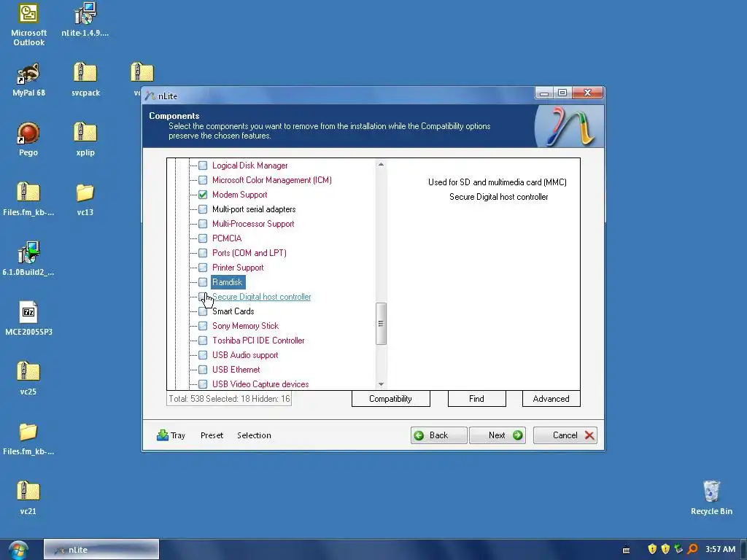Toggle the Multi-Processor Support checkbox
Viewport: 747px width, 560px height.
point(203,224)
